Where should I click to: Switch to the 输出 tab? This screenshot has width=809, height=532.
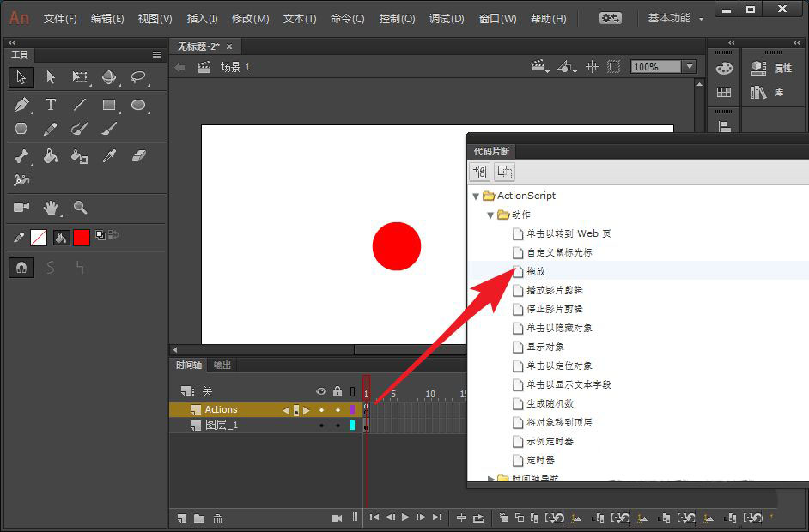(222, 366)
